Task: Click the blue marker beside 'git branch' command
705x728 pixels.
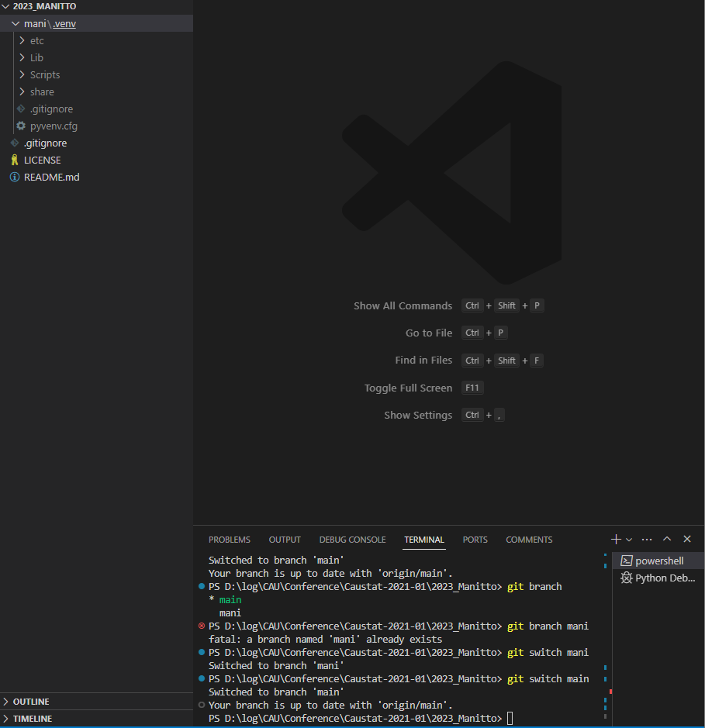Action: pyautogui.click(x=202, y=586)
